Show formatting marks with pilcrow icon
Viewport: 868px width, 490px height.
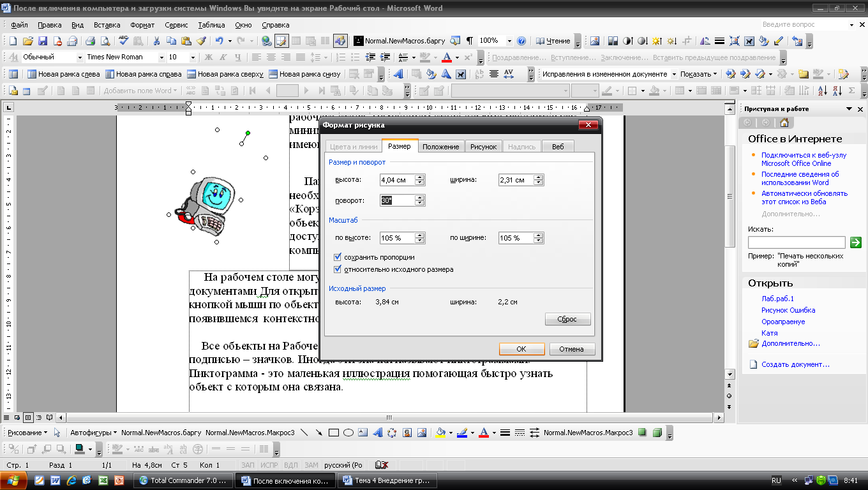point(470,41)
